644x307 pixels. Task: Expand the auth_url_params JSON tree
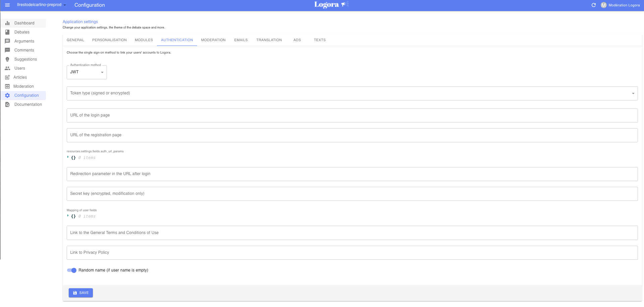point(68,157)
